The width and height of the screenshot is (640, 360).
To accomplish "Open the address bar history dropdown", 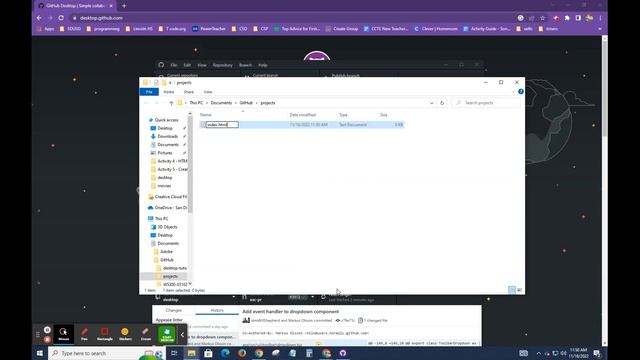I will point(431,103).
